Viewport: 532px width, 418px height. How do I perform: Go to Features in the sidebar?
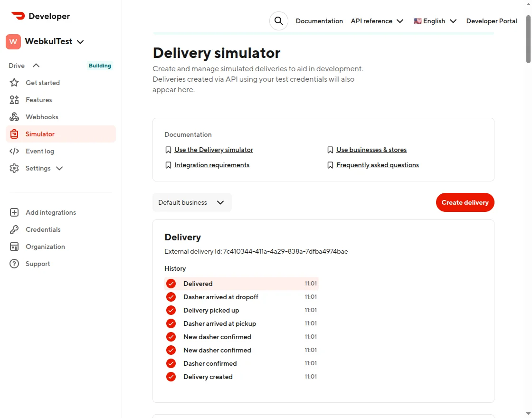point(38,100)
